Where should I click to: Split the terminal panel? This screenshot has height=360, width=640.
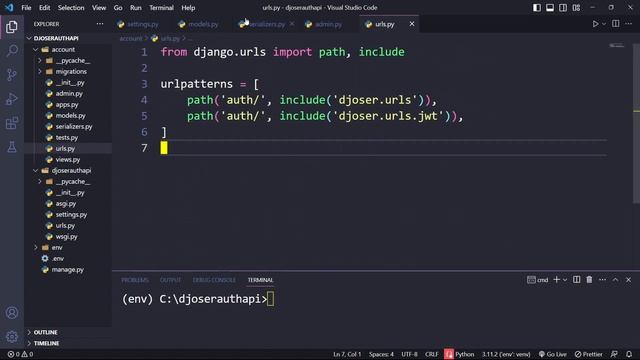[576, 280]
